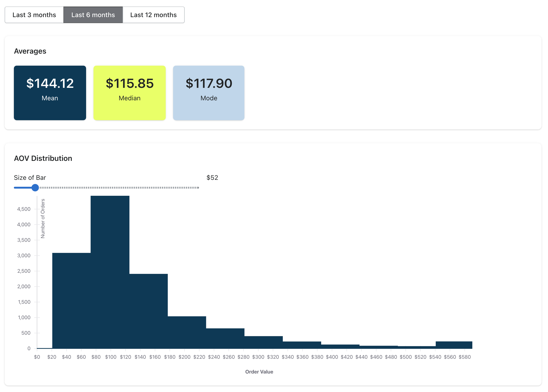
Task: Click the Number of Orders axis label
Action: point(43,219)
